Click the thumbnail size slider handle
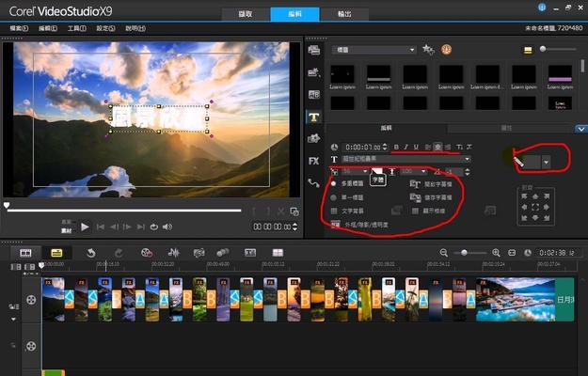This screenshot has width=588, height=376. (x=543, y=49)
